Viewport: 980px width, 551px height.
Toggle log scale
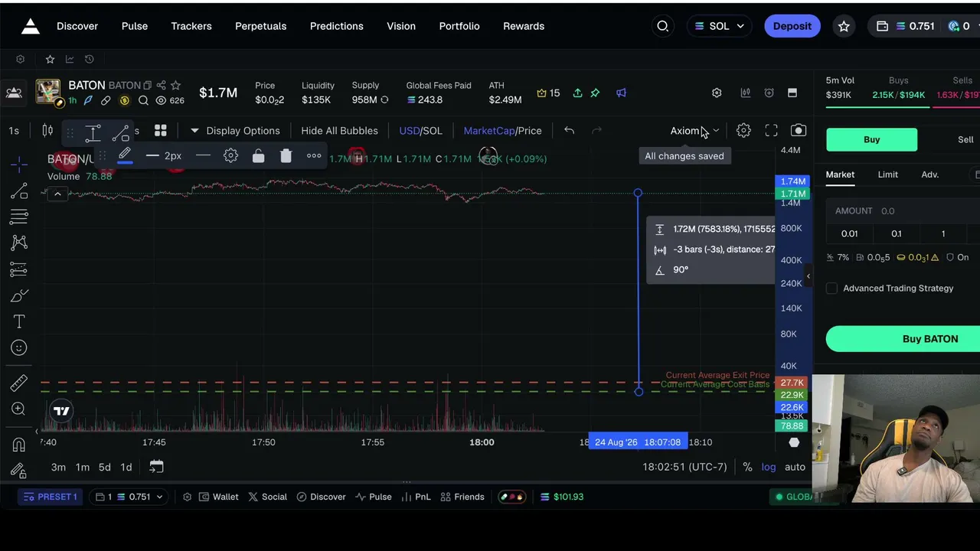[769, 467]
